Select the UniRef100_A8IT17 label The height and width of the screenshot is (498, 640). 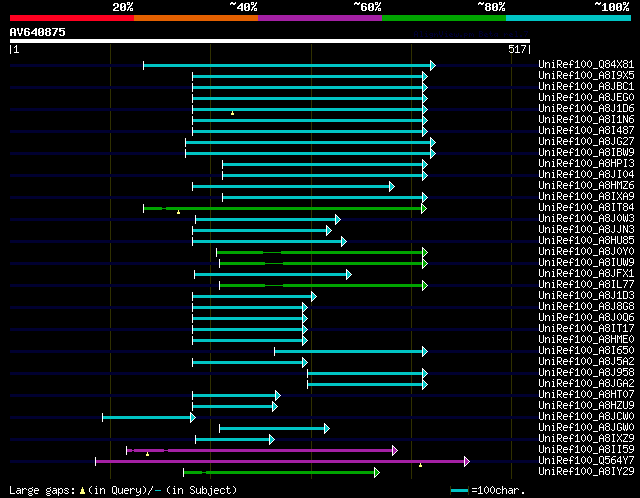coord(586,329)
